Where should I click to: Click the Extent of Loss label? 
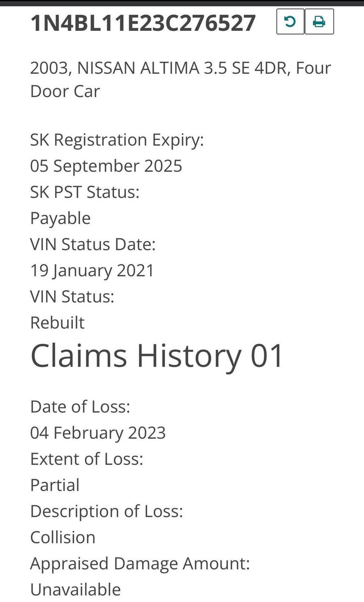pos(87,459)
